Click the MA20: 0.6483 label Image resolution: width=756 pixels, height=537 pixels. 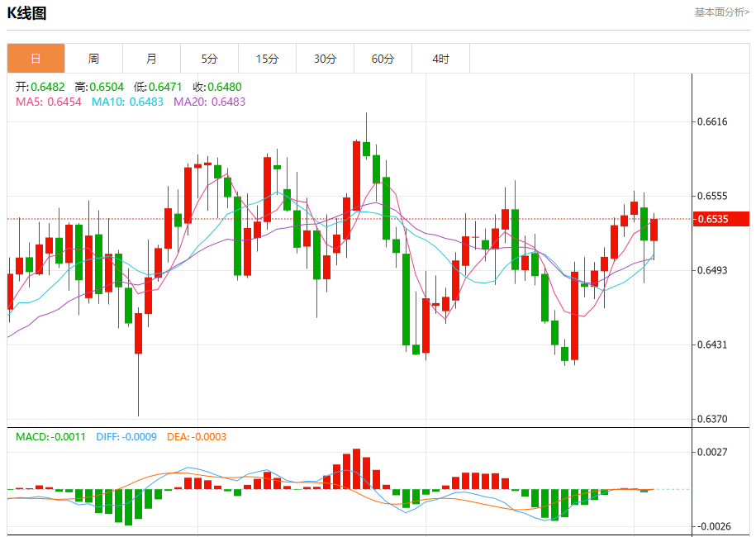click(210, 102)
